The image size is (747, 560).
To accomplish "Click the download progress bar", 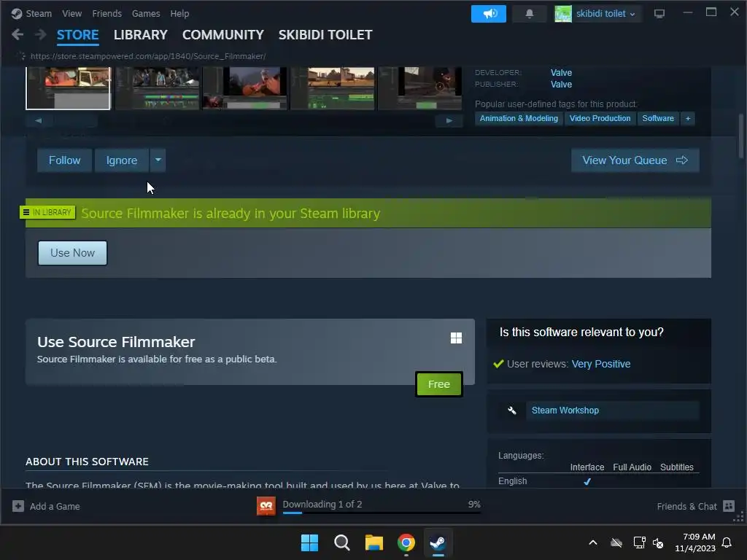I will 382,513.
